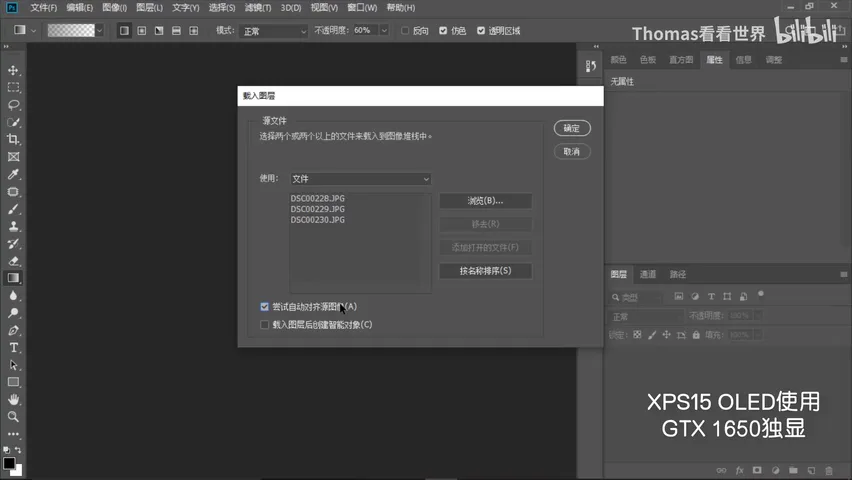Image resolution: width=852 pixels, height=480 pixels.
Task: Select the Eraser tool
Action: pos(14,261)
